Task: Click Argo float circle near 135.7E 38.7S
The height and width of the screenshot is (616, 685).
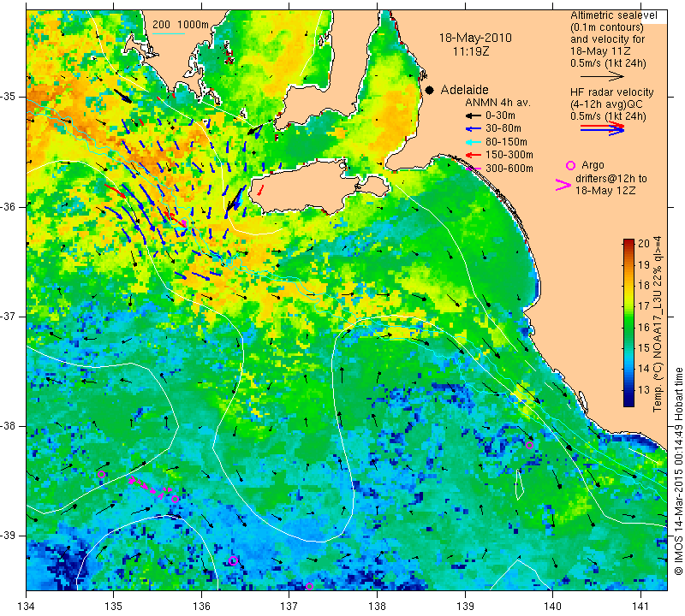Action: 175,500
